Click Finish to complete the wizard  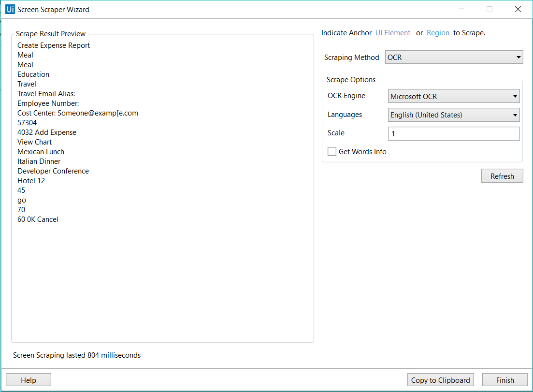tap(505, 380)
